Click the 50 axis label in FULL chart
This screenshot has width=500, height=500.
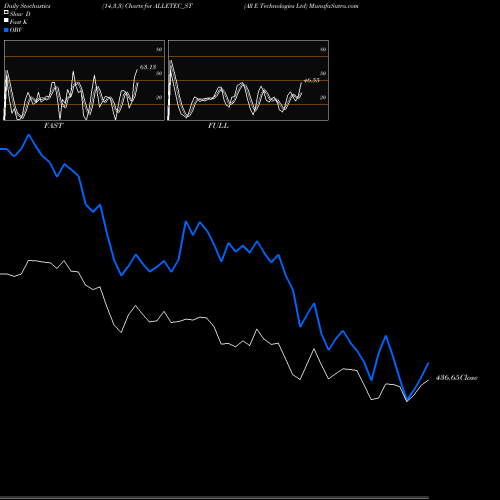[x=323, y=73]
